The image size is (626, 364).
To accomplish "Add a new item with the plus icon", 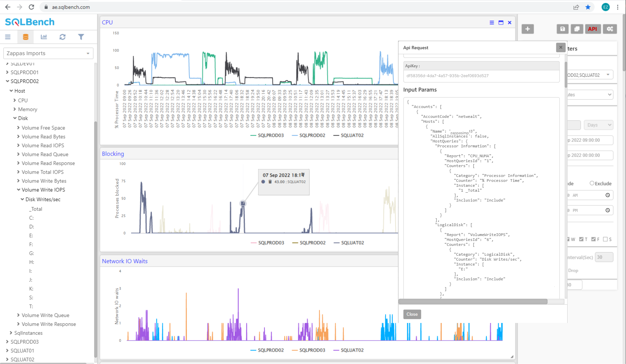I will pos(528,29).
